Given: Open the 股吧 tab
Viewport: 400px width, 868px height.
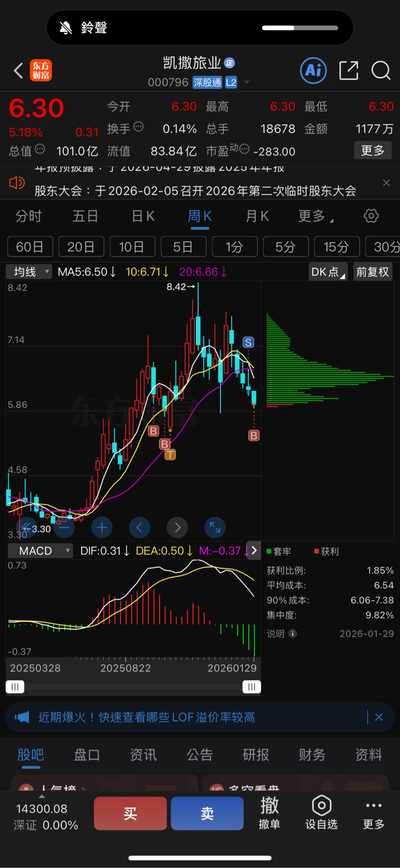Looking at the screenshot, I should (31, 755).
